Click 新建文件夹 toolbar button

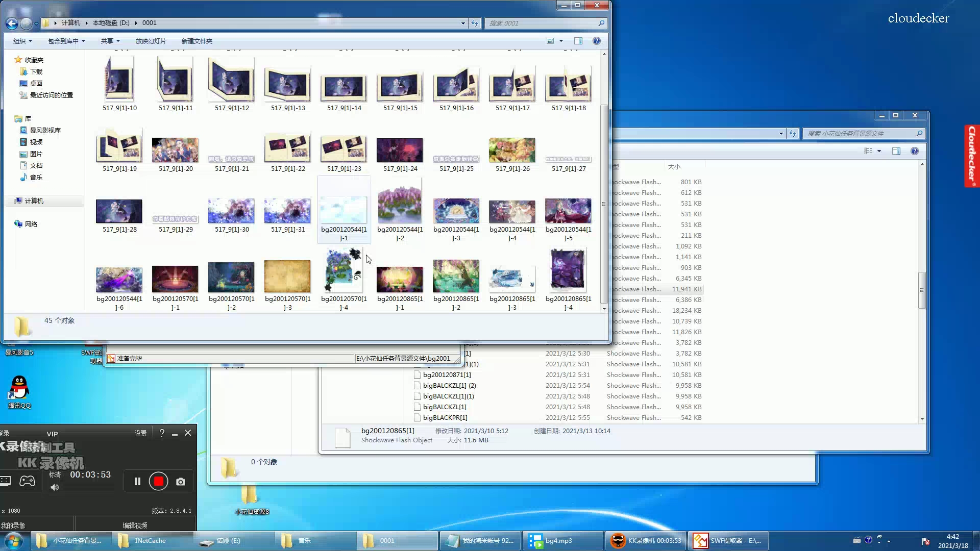tap(197, 41)
